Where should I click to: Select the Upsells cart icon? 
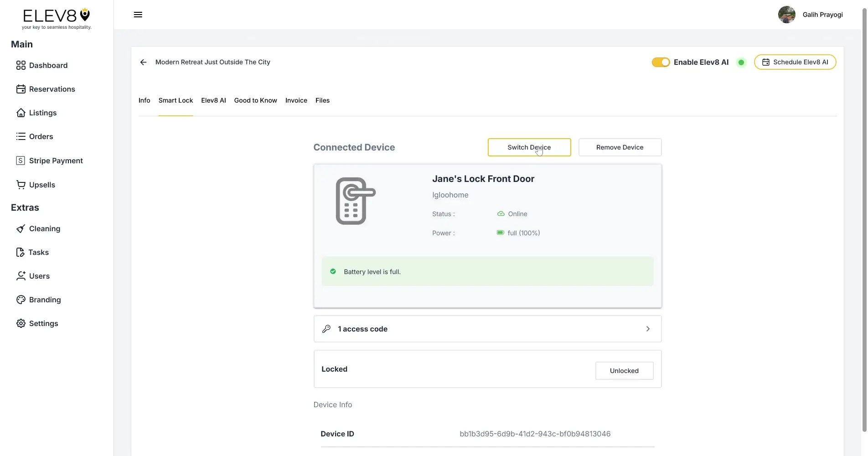pos(21,185)
